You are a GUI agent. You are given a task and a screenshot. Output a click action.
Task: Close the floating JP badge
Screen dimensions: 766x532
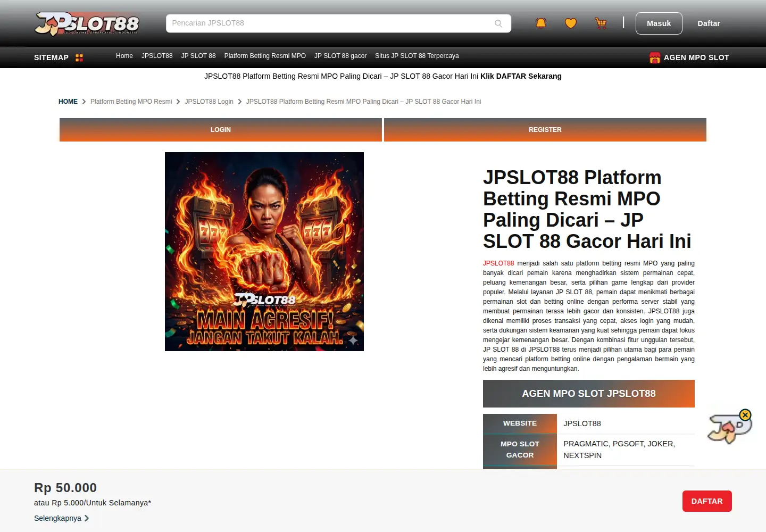pos(745,415)
